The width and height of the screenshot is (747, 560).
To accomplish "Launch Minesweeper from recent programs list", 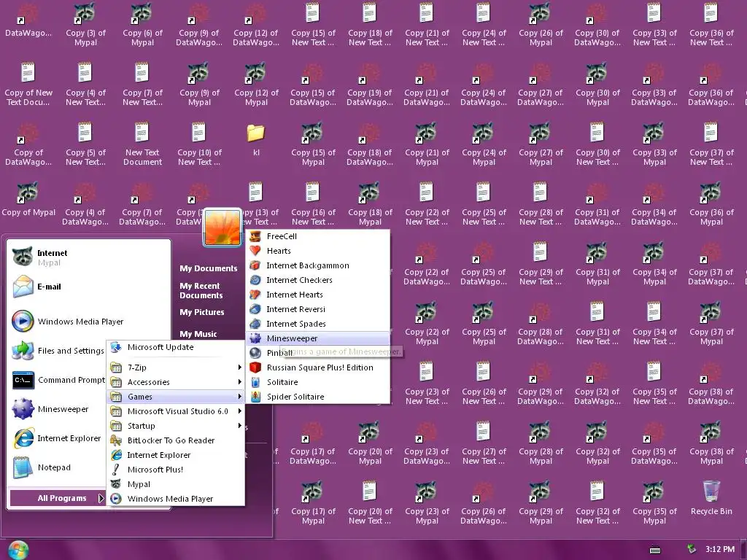I will click(58, 409).
